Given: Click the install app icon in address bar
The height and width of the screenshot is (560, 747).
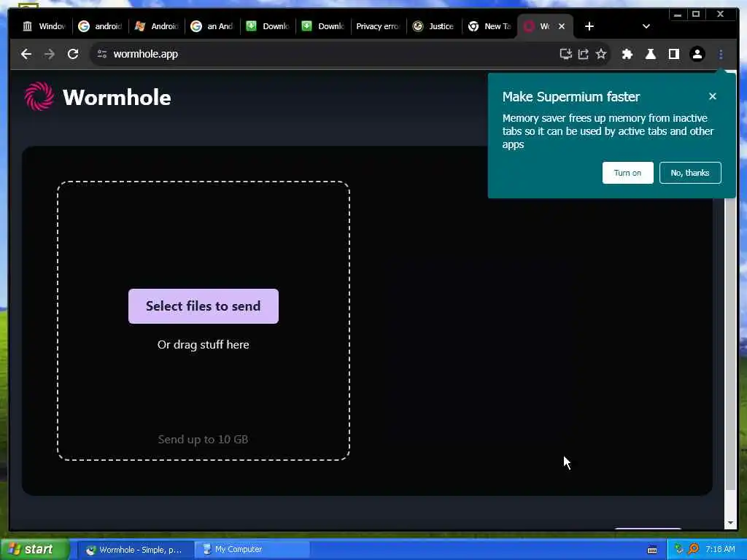Looking at the screenshot, I should click(x=565, y=54).
